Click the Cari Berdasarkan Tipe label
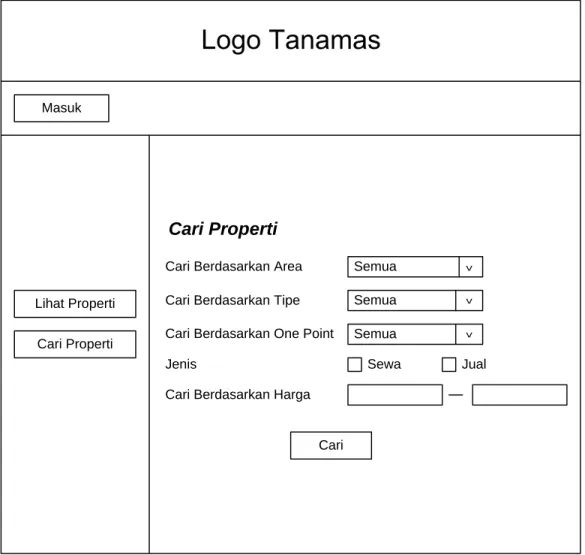This screenshot has width=585, height=555. pyautogui.click(x=232, y=300)
